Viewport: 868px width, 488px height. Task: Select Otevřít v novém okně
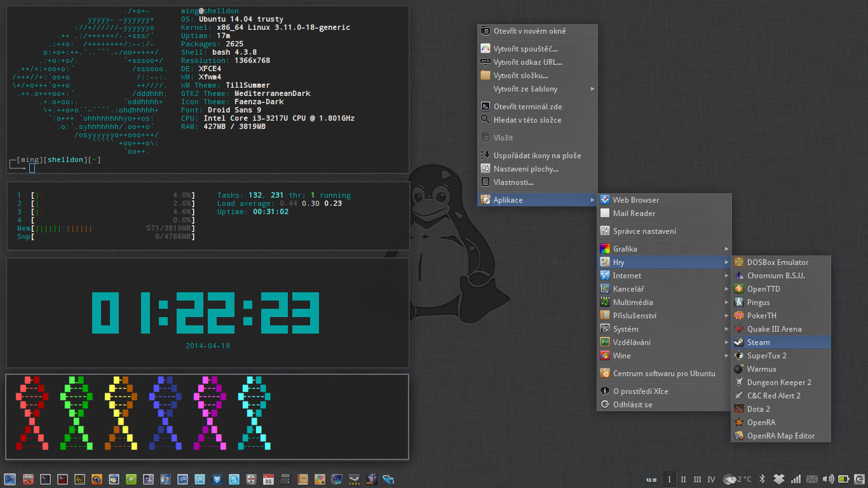[x=538, y=30]
